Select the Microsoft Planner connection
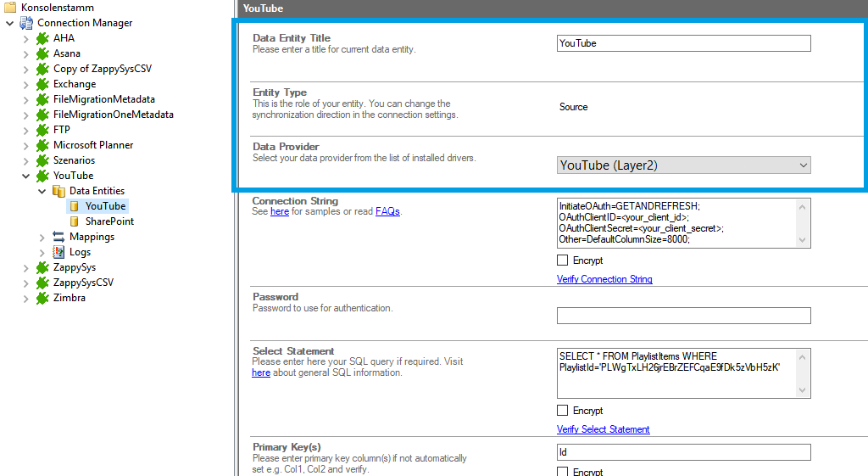The height and width of the screenshot is (476, 868). (93, 145)
